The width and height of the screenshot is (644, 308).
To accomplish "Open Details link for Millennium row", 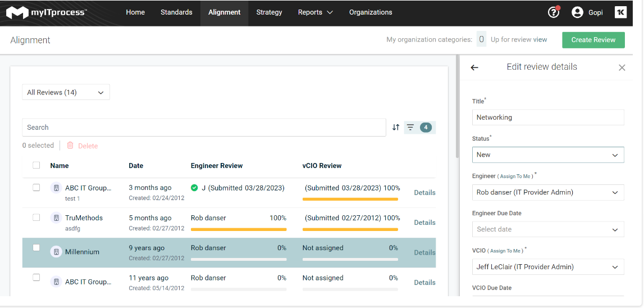I will click(424, 252).
